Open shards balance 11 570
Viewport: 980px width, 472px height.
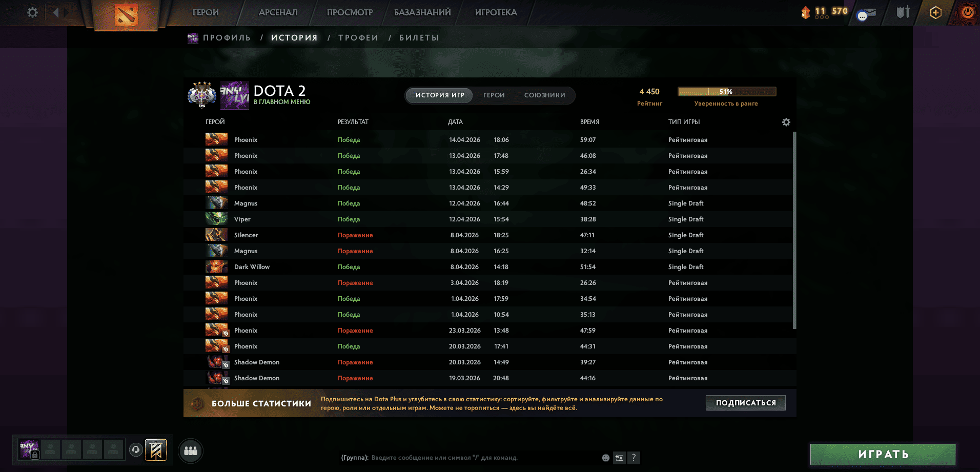pyautogui.click(x=825, y=12)
